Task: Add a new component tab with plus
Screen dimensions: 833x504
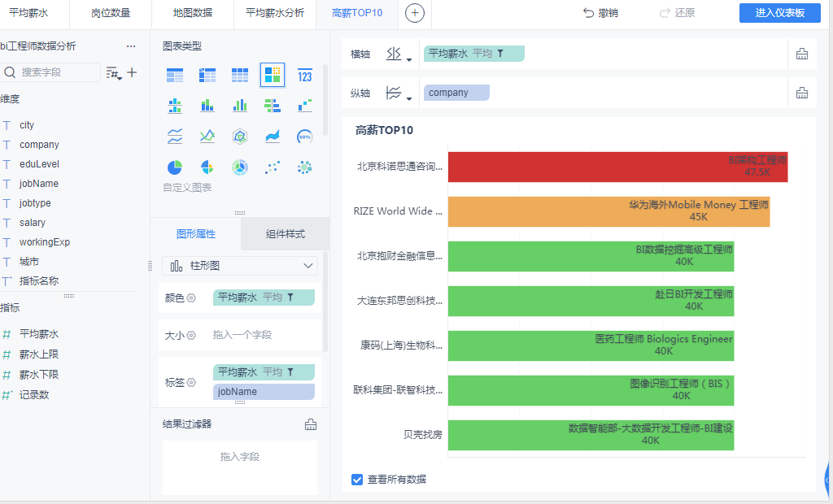Action: pos(414,13)
